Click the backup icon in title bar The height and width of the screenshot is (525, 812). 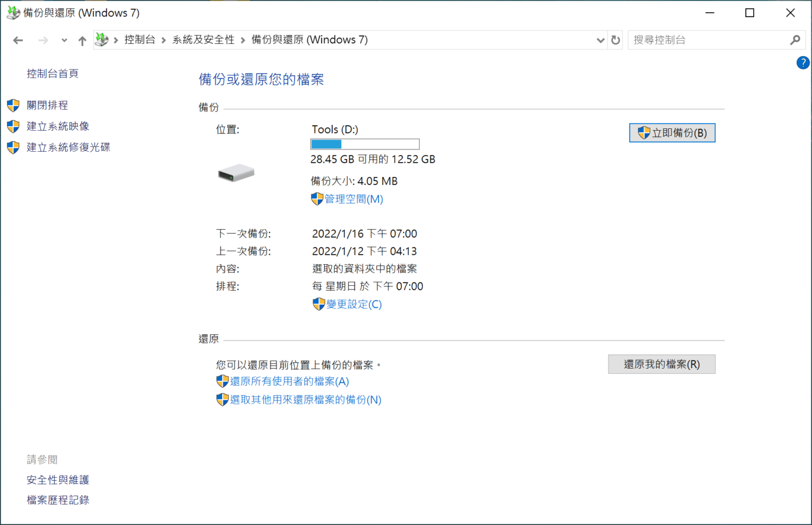tap(13, 13)
